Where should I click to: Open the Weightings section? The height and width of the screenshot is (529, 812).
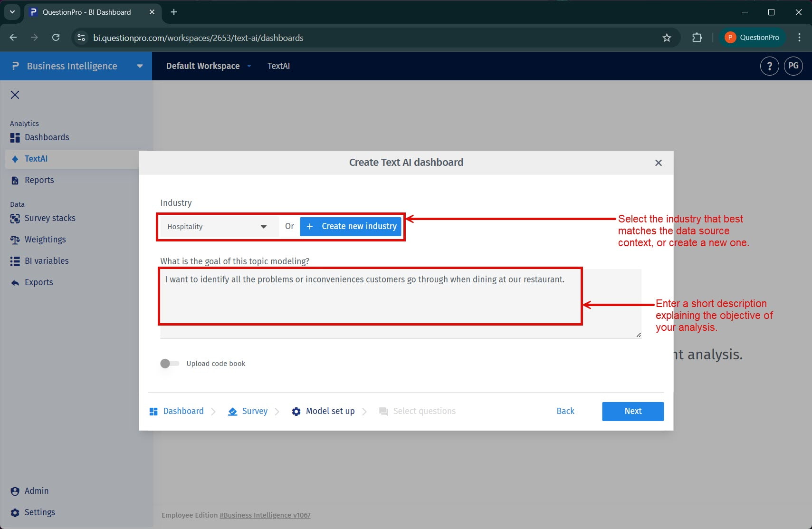[x=45, y=240]
